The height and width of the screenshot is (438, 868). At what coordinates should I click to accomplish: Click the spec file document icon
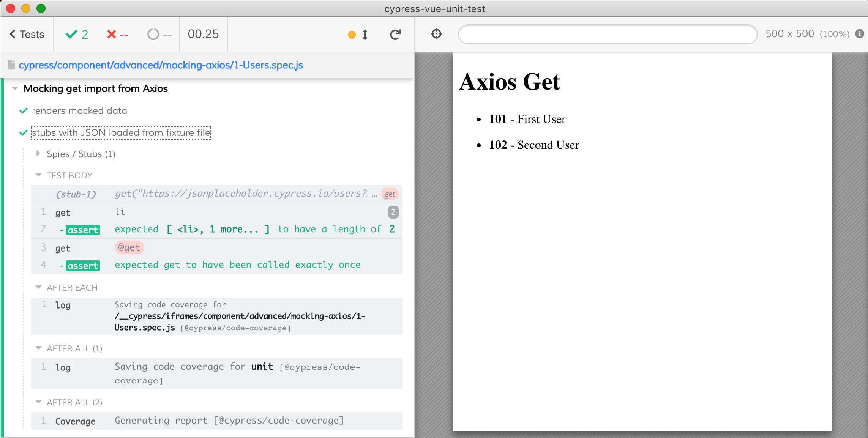point(11,65)
